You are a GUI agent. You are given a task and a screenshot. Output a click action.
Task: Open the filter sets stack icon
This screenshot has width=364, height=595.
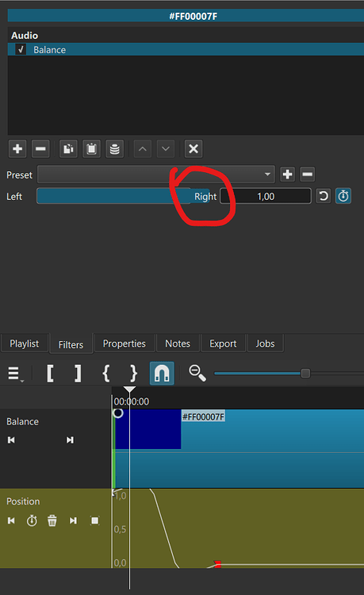(x=114, y=149)
